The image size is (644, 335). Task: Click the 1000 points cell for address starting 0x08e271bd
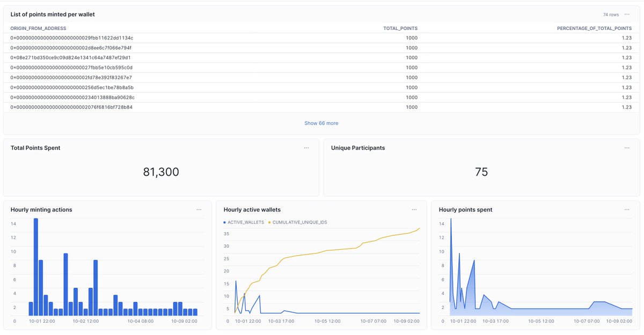pos(412,57)
